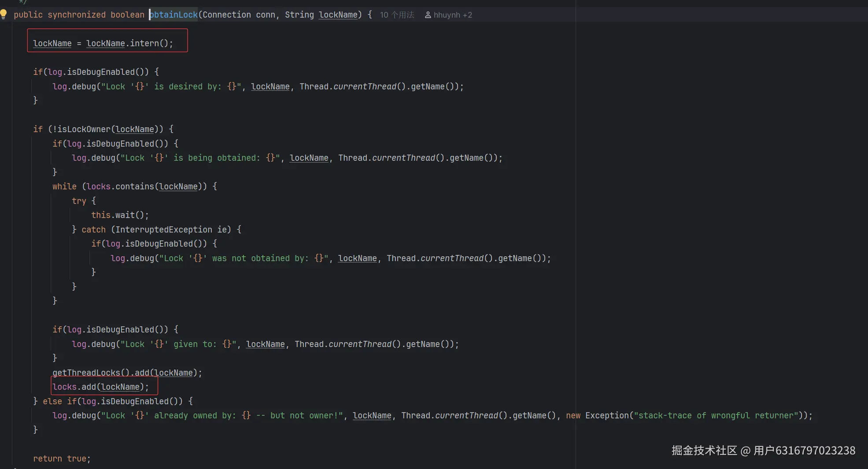Click the string "Lock '{}' already owned by: {} -- but not owner!"
The image size is (868, 469).
222,416
